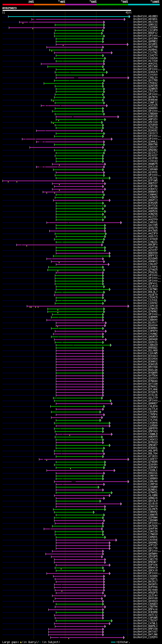The width and height of the screenshot is (162, 644).
Task: Select the UniRef100_A3Z325 label
Action: coord(145,106)
